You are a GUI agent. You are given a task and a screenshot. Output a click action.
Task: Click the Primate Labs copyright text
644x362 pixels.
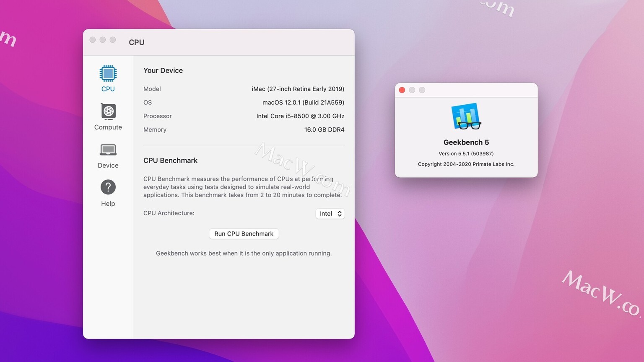[x=466, y=164]
